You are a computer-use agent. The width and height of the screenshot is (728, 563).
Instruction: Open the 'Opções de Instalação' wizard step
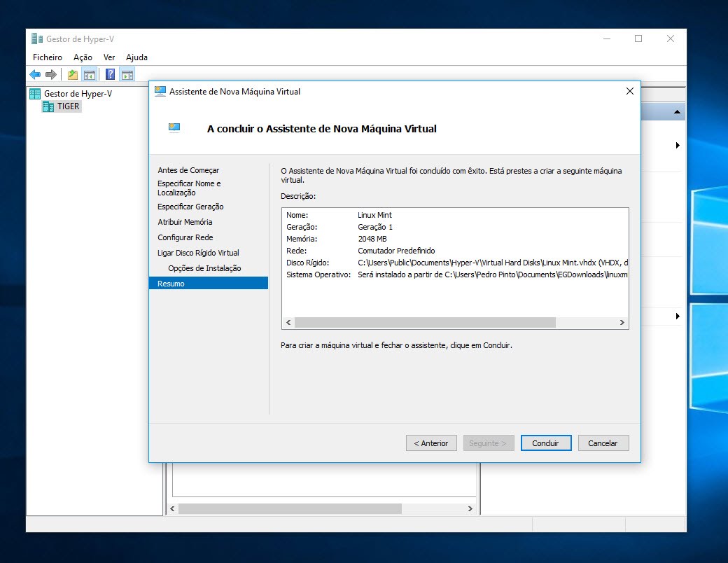pos(205,267)
